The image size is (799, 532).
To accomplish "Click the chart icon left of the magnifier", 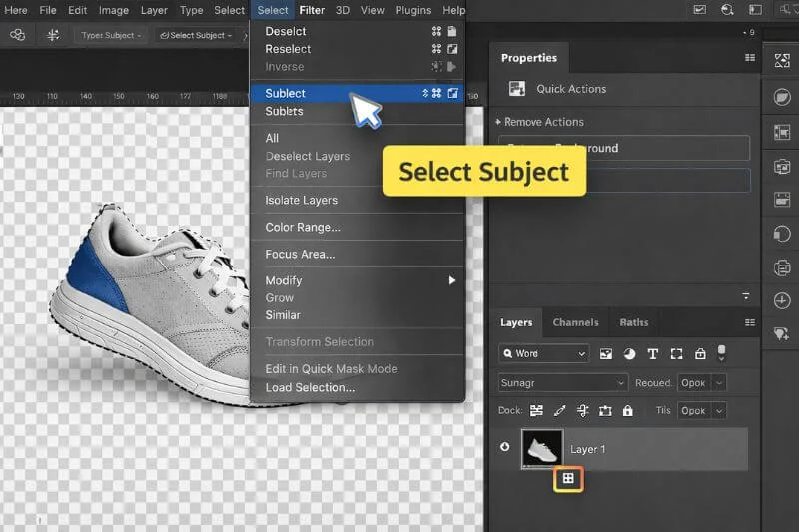I will (x=700, y=10).
